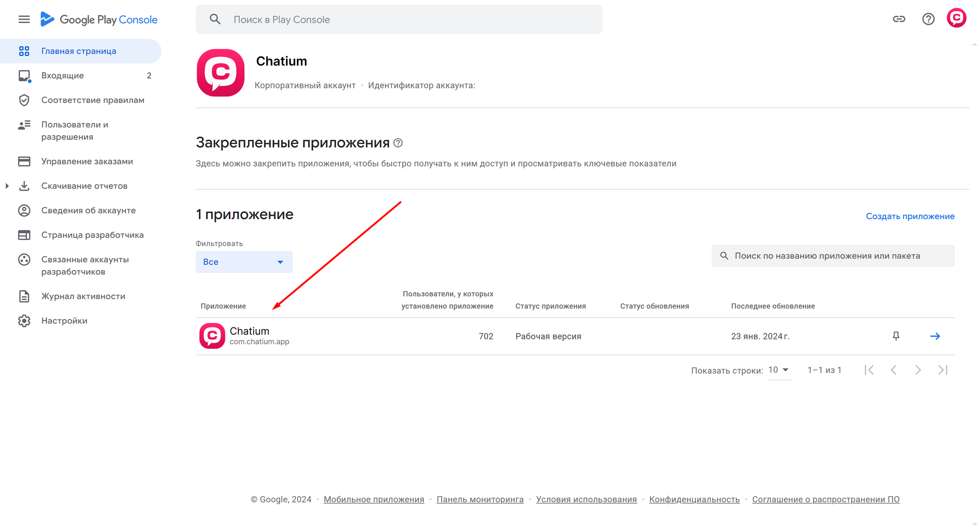Click the Chatium app name in table
The width and height of the screenshot is (980, 528).
pos(249,331)
